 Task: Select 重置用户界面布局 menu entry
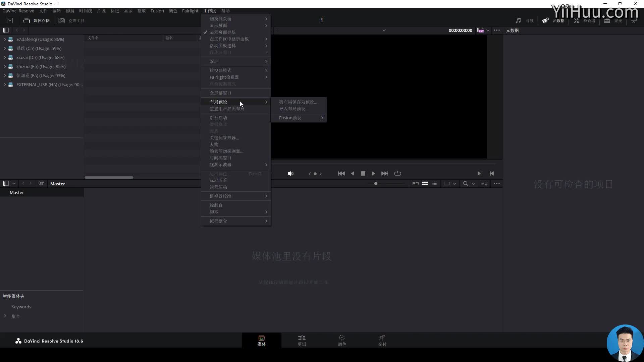236,109
